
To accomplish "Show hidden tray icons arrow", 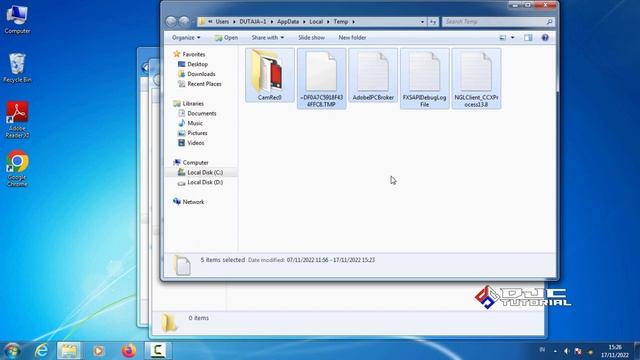I will coord(555,351).
